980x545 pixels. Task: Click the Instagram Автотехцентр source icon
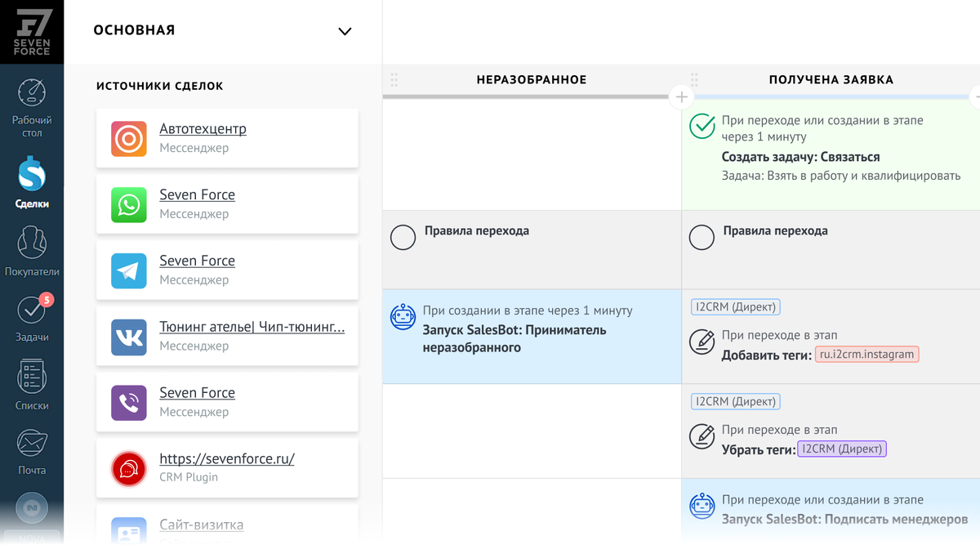coord(128,139)
